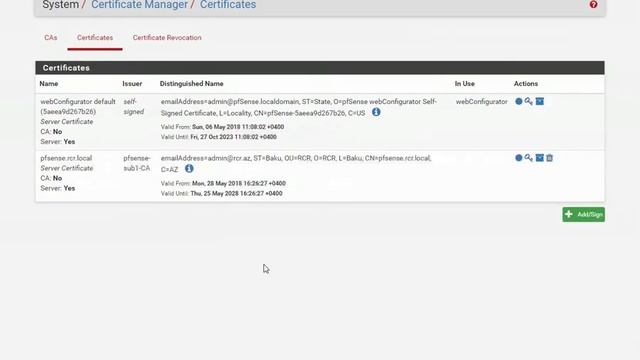640x360 pixels.
Task: Show info for webConfigurator distinguished name
Action: (x=376, y=112)
